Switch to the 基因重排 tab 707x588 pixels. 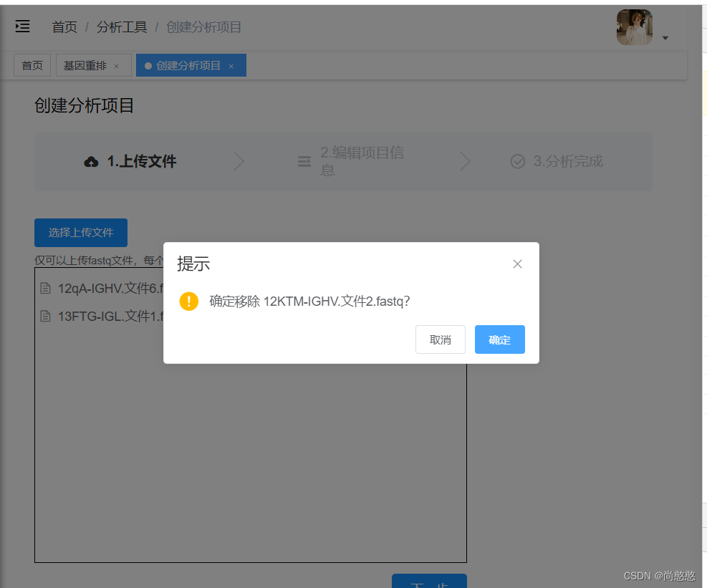pyautogui.click(x=85, y=65)
